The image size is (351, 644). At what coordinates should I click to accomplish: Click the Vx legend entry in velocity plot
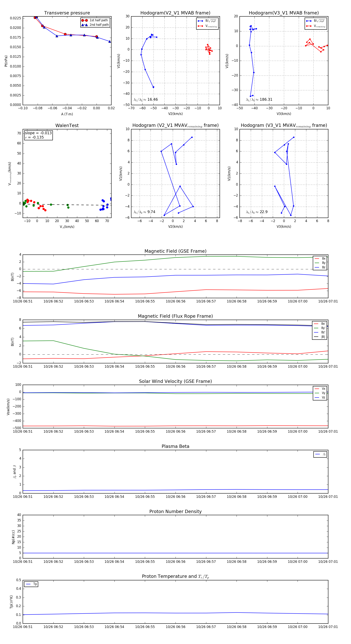pyautogui.click(x=320, y=389)
